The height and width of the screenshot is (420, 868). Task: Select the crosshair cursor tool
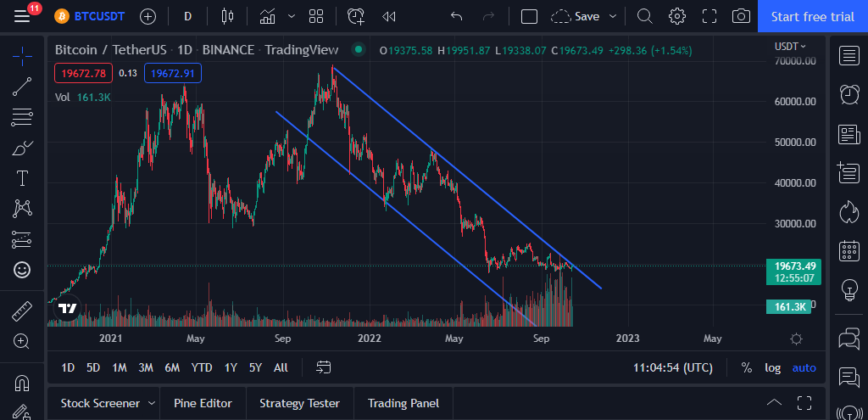point(22,56)
